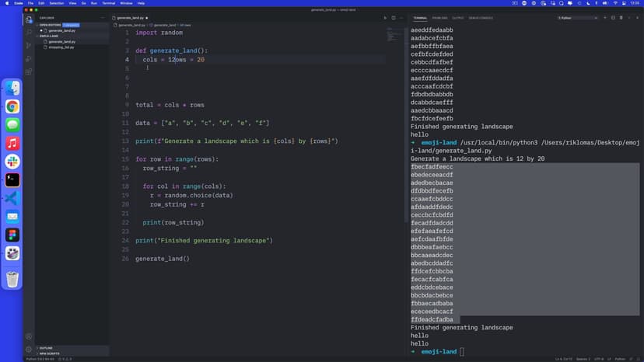Open the Terminal menu in menu bar
The height and width of the screenshot is (362, 644).
(109, 3)
